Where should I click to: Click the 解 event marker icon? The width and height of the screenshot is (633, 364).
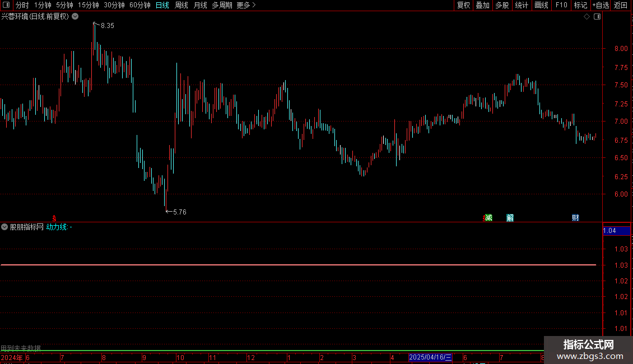point(510,218)
